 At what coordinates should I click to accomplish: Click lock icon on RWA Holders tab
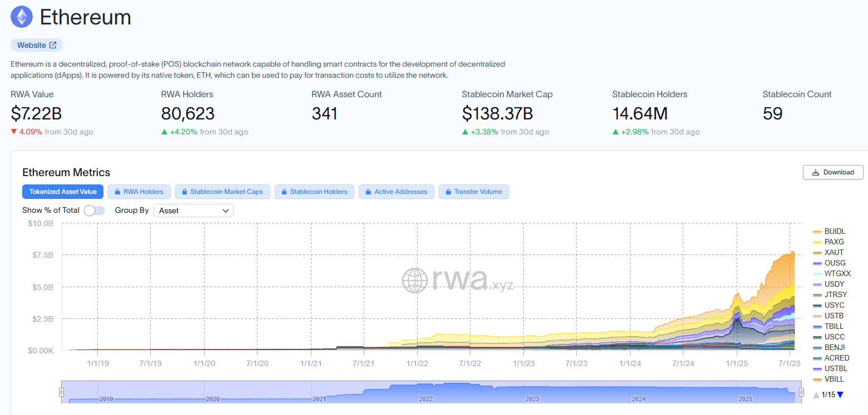tap(117, 192)
